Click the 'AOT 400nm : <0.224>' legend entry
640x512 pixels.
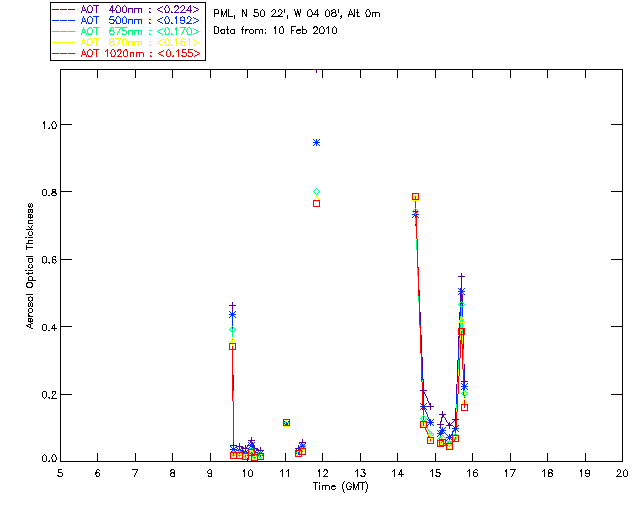tap(127, 9)
